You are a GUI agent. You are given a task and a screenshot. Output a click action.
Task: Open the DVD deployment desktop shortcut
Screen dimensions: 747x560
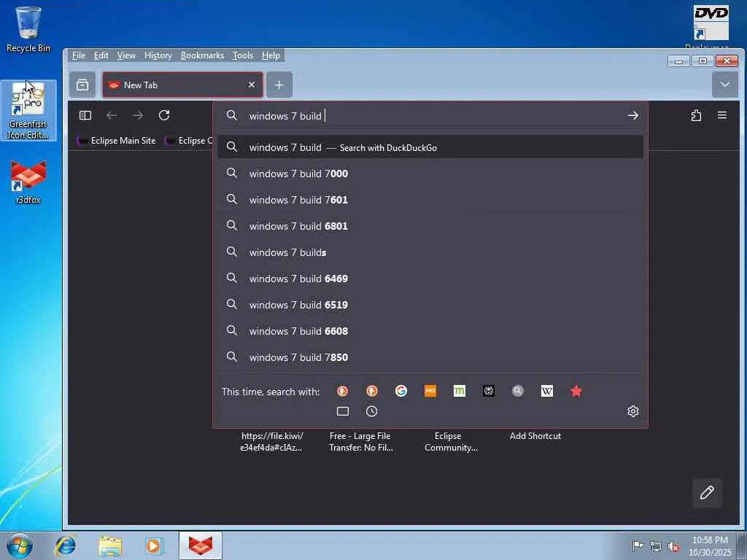coord(711,26)
